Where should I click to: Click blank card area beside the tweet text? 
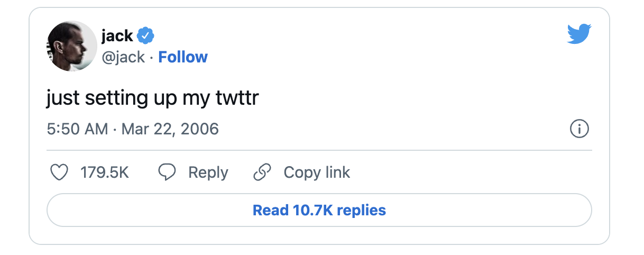[x=423, y=99]
